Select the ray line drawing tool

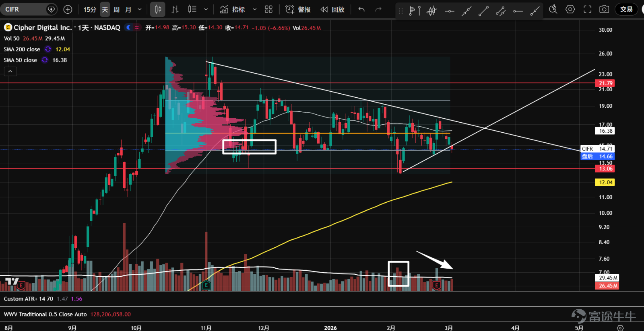tap(535, 11)
